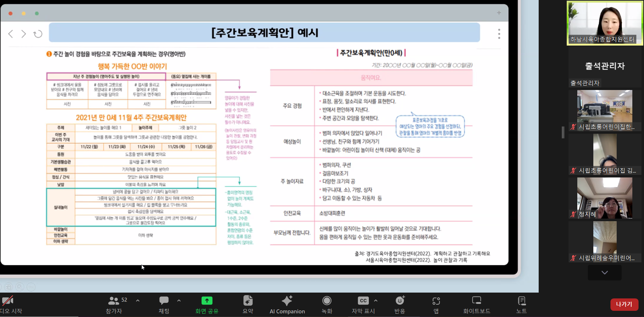Click the slide title 주간보육계획안 예시

(x=265, y=33)
